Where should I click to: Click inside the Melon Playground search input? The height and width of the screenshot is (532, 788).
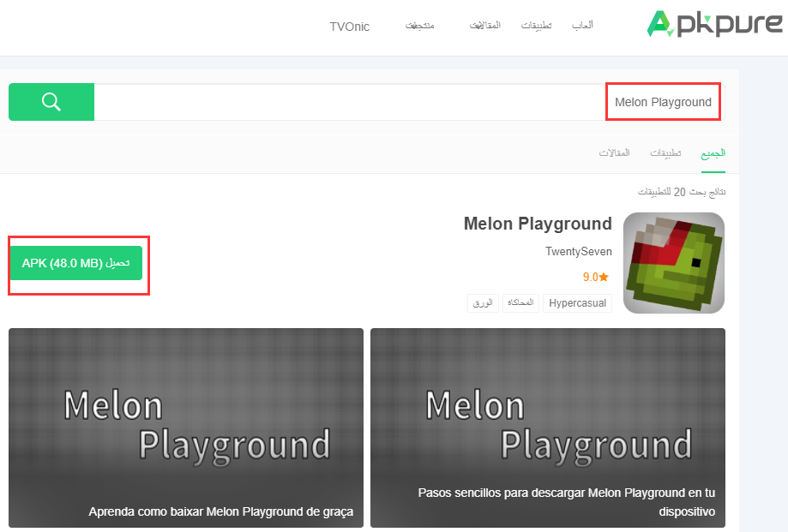pyautogui.click(x=663, y=101)
